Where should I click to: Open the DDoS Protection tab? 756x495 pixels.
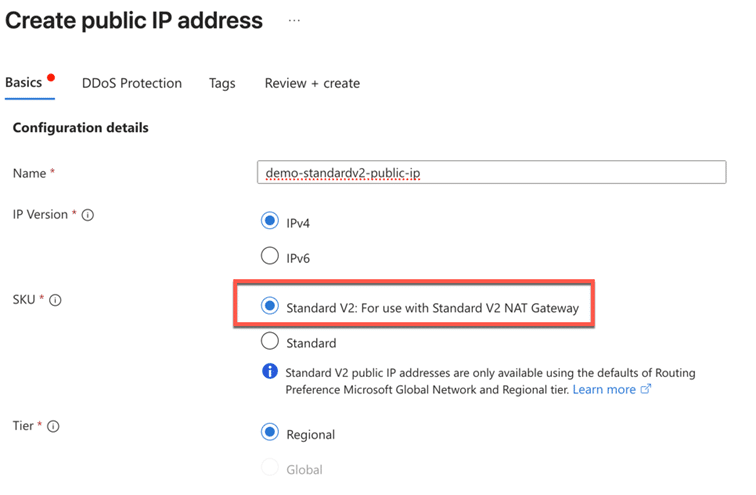click(x=132, y=83)
